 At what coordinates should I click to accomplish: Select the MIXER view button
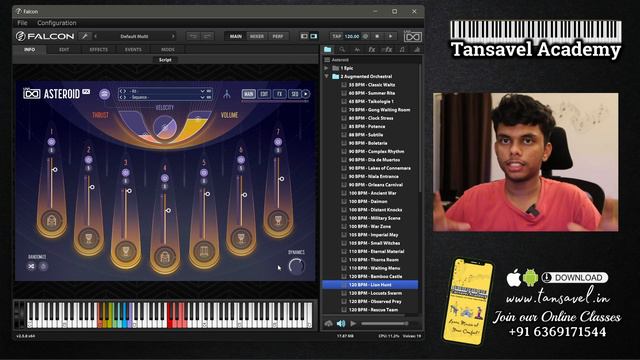pyautogui.click(x=257, y=36)
